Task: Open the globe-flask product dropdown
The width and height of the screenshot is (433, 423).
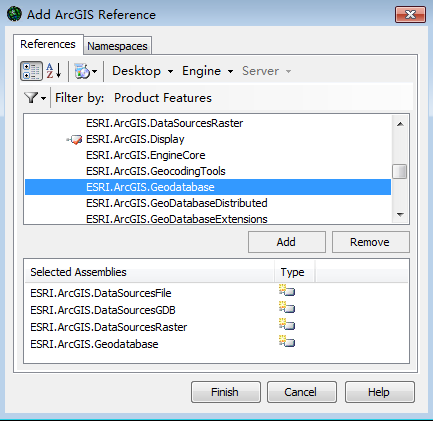Action: pos(86,71)
